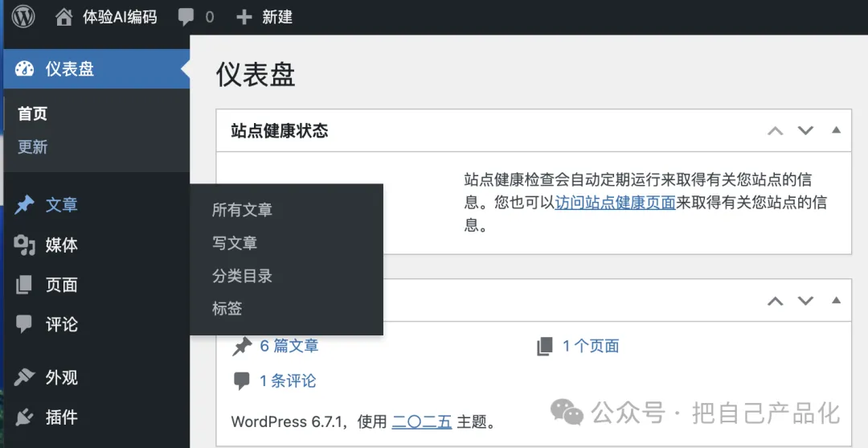868x448 pixels.
Task: Click the comment icon next to 1 条评论
Action: (241, 381)
